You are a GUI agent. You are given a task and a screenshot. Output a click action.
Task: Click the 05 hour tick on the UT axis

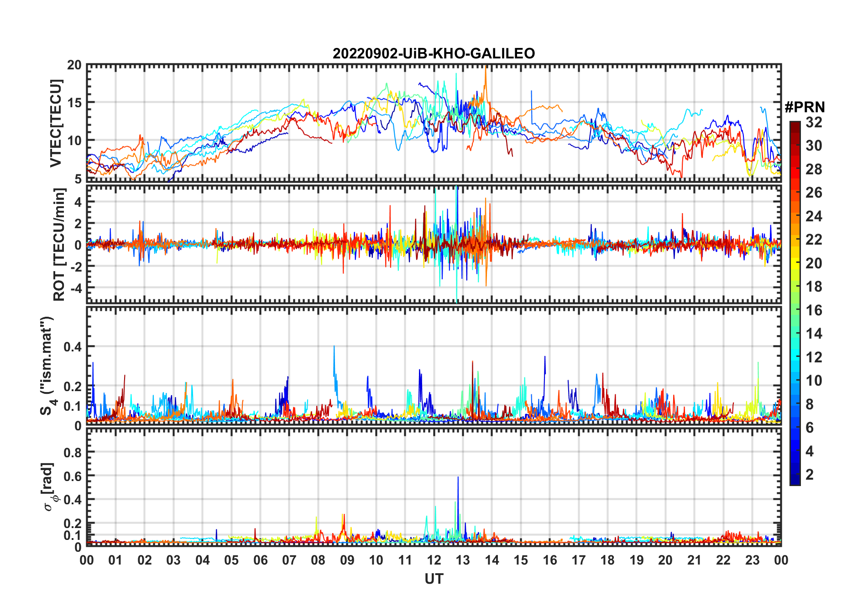231,560
